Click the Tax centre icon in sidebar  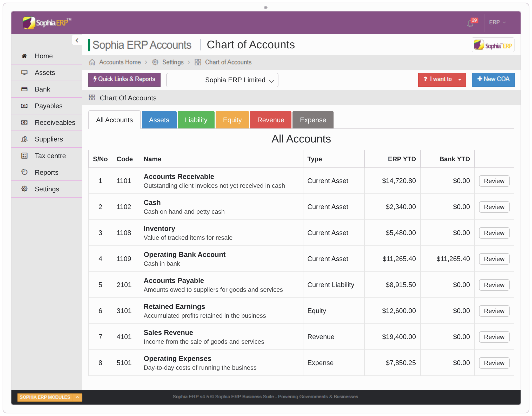(24, 156)
